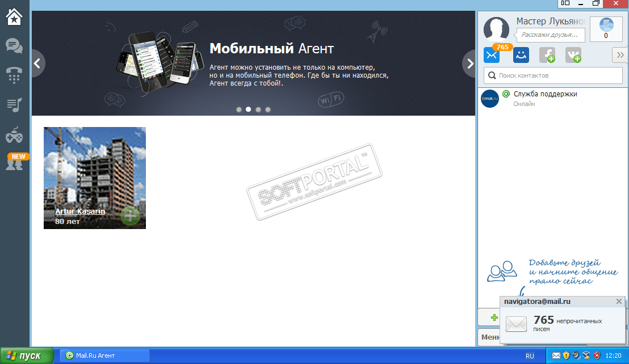The height and width of the screenshot is (364, 629).
Task: Open the chat messages section in sidebar
Action: pyautogui.click(x=14, y=46)
